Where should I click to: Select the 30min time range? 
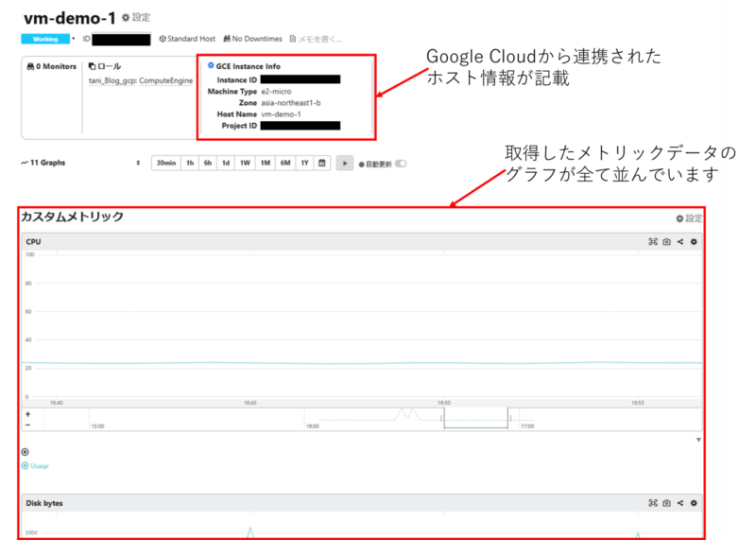(x=165, y=163)
